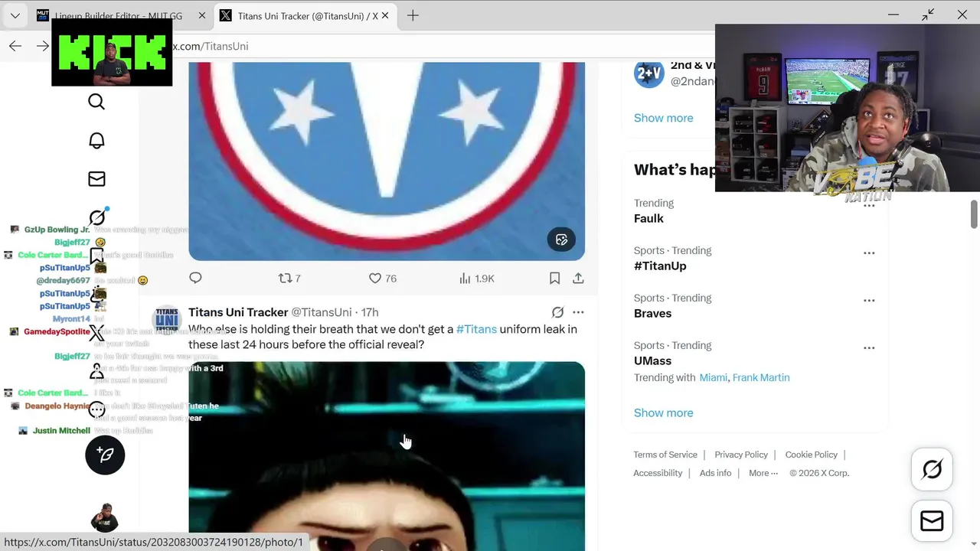
Task: Open the UMass trending topic
Action: [652, 361]
